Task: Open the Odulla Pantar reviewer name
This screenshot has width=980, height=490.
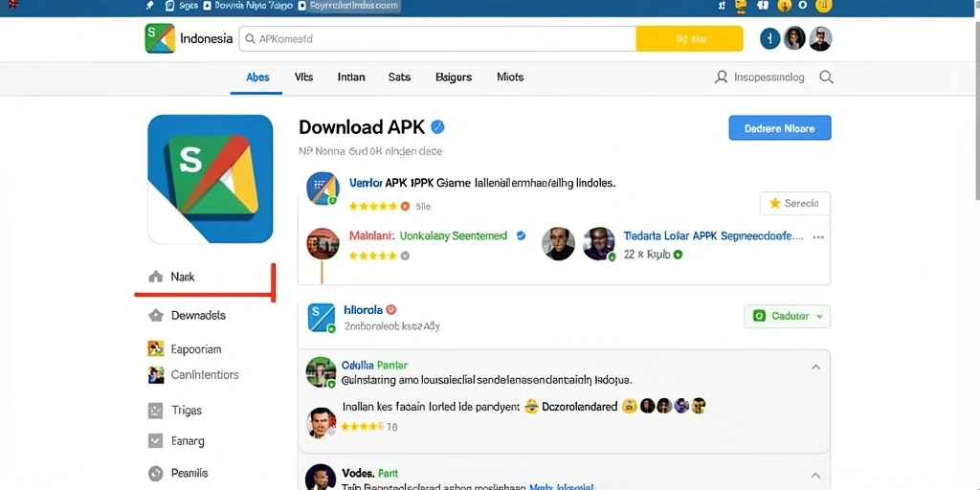Action: pos(375,365)
